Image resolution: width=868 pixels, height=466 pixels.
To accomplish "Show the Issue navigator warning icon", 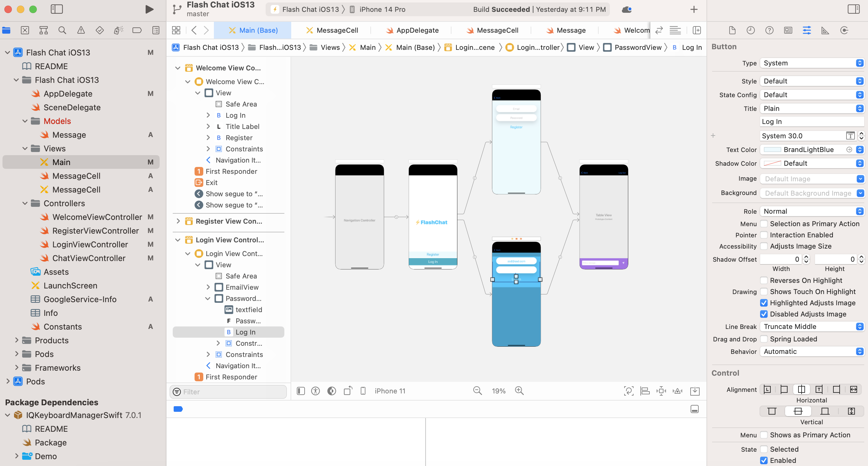I will (81, 30).
